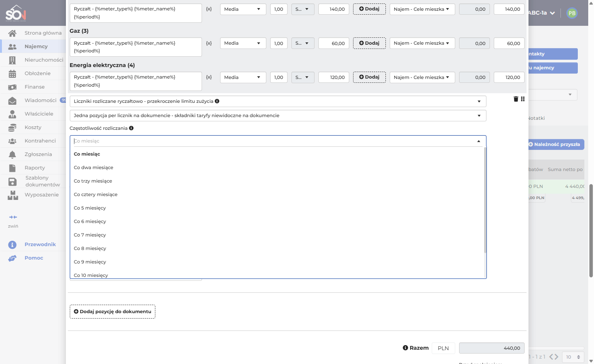Click the Najemcy people icon
The width and height of the screenshot is (594, 364).
(x=12, y=47)
